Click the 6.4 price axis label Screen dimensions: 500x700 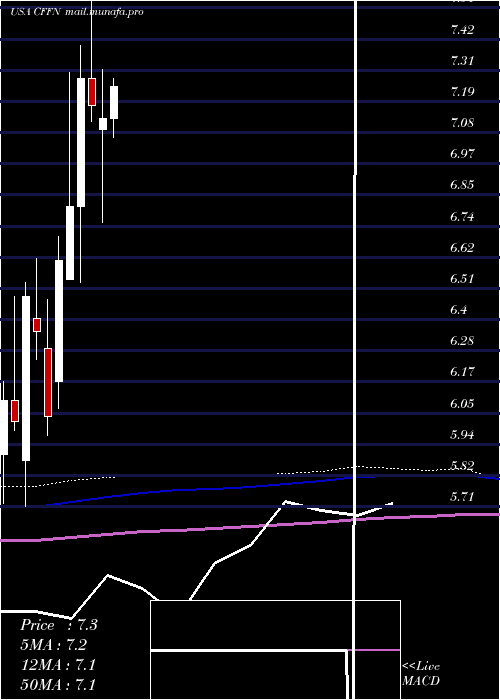[459, 309]
